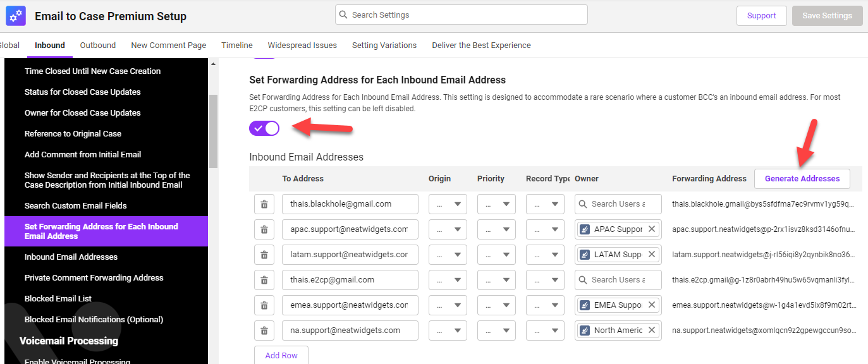This screenshot has height=364, width=868.
Task: Click the Search Settings field
Action: coord(462,15)
